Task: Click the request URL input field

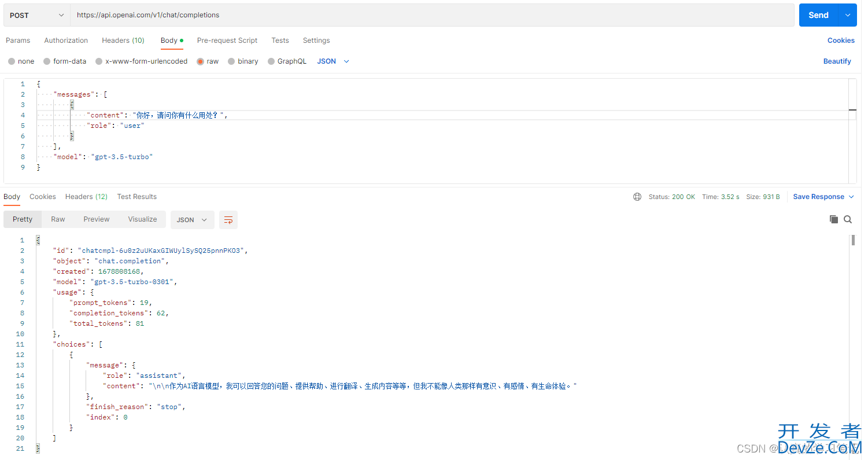Action: (x=432, y=15)
